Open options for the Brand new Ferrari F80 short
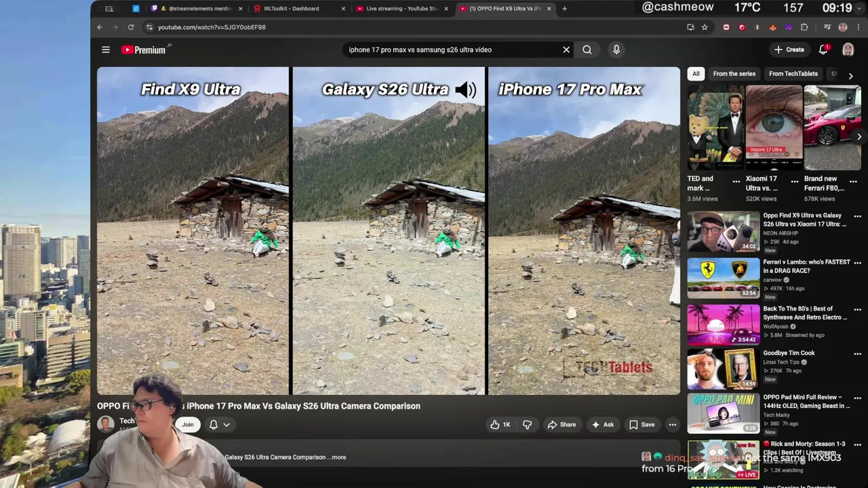The width and height of the screenshot is (868, 488). [852, 182]
